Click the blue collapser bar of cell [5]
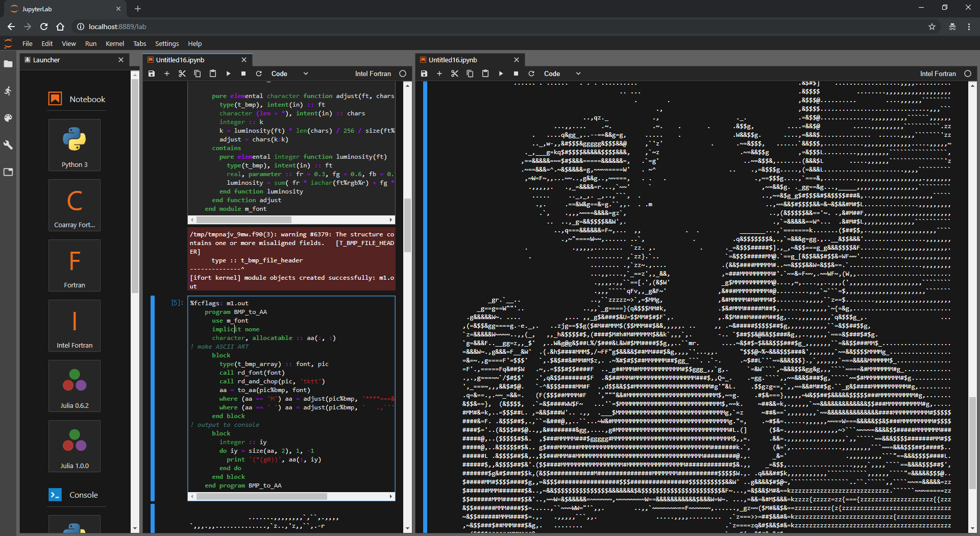 pos(153,398)
